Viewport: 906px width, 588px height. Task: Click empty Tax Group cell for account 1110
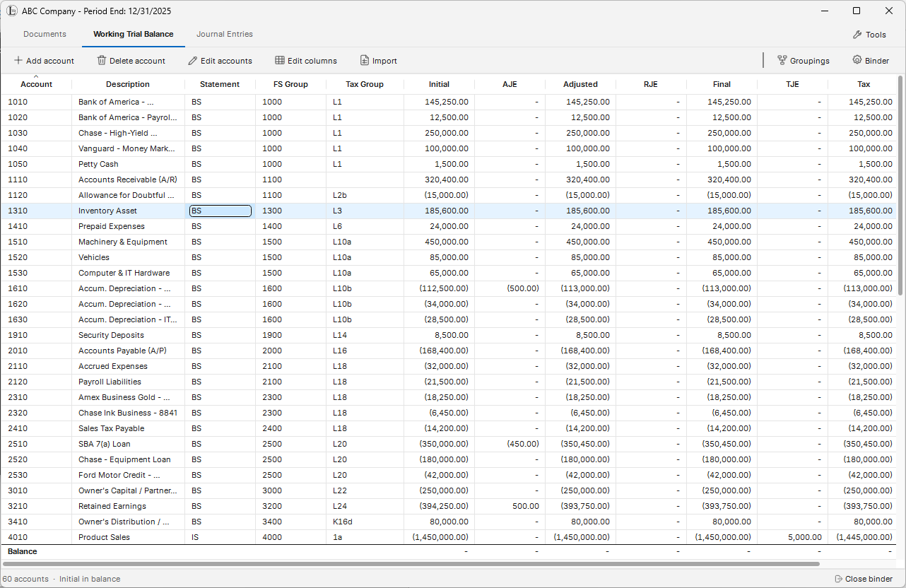(x=365, y=180)
